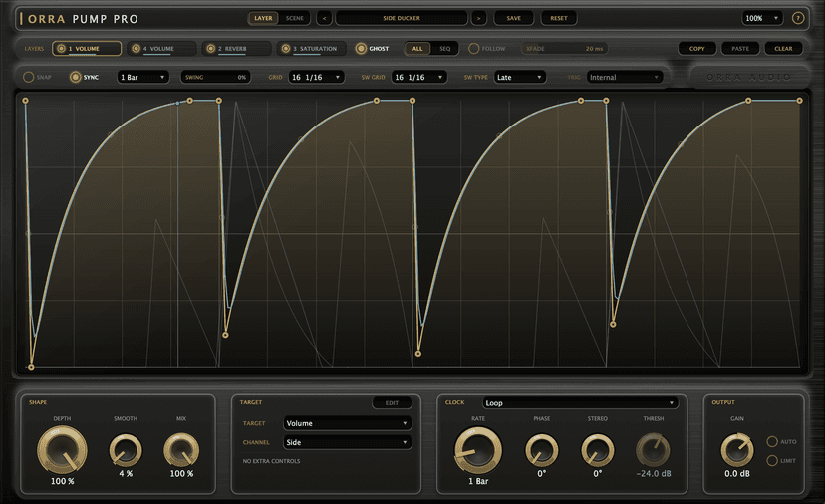
Task: Click the help question mark icon
Action: (x=798, y=18)
